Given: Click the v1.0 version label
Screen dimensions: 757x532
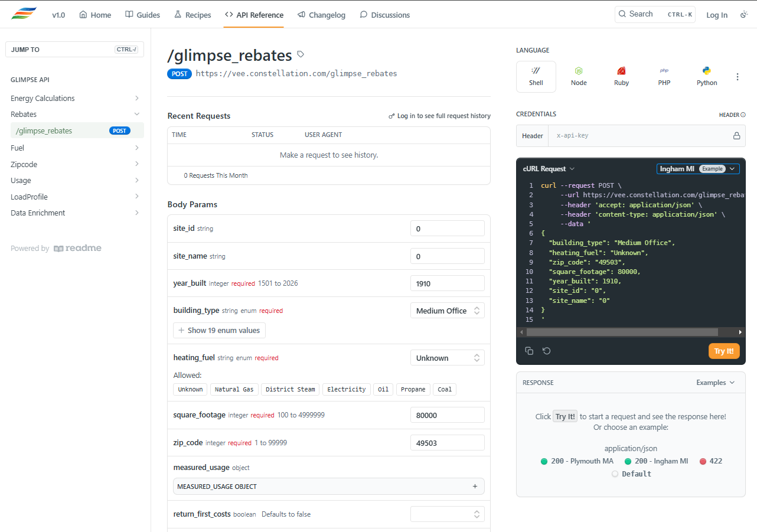Looking at the screenshot, I should tap(58, 15).
